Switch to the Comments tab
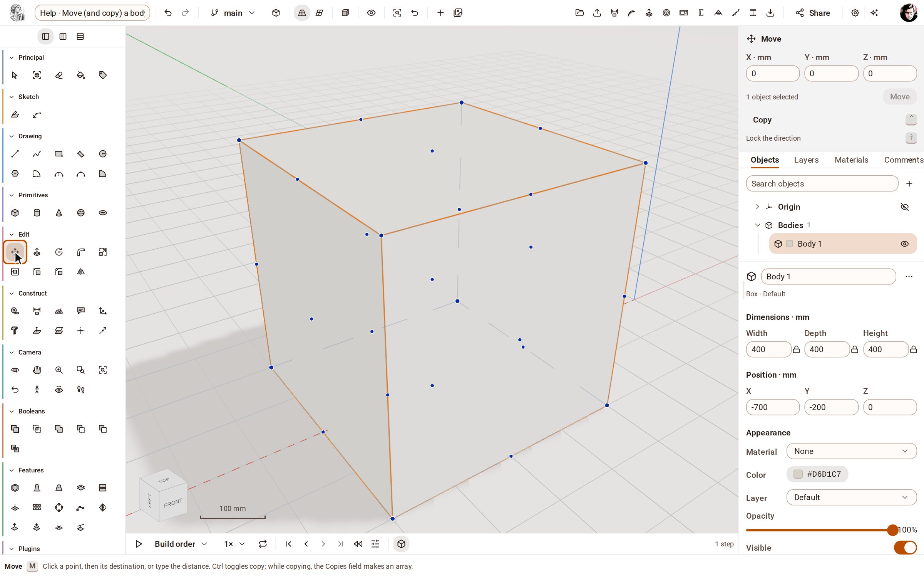The height and width of the screenshot is (578, 924). (903, 160)
